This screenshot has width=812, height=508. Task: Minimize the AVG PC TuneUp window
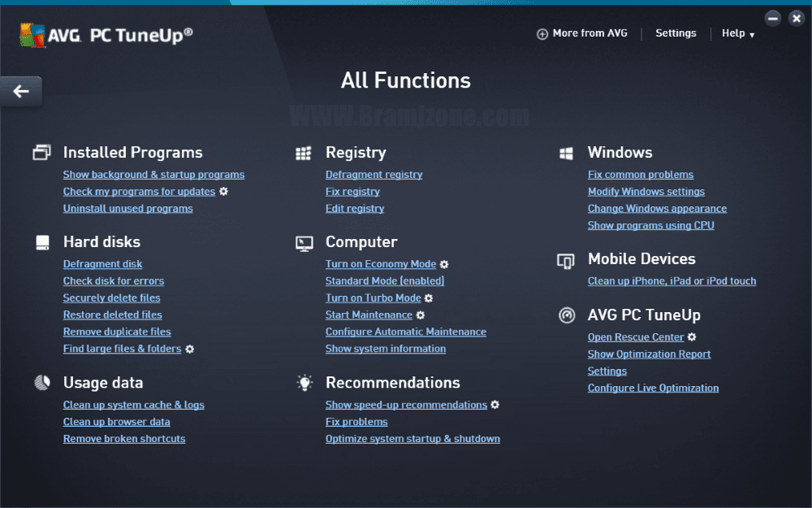pos(773,18)
